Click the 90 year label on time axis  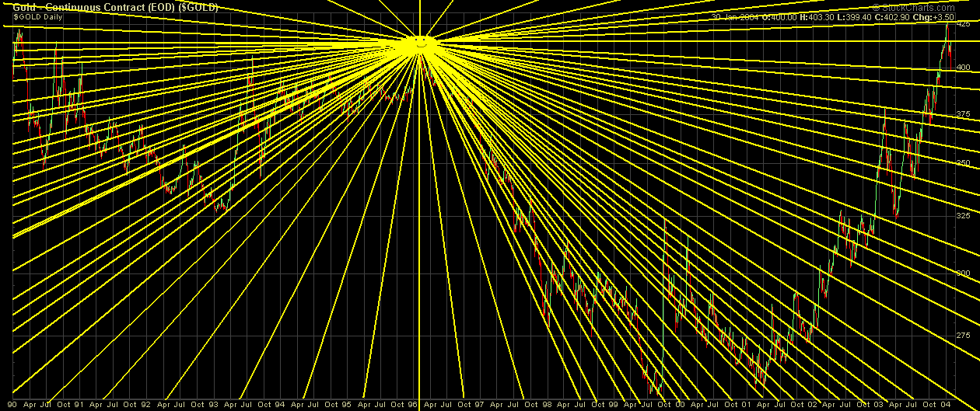tap(13, 405)
